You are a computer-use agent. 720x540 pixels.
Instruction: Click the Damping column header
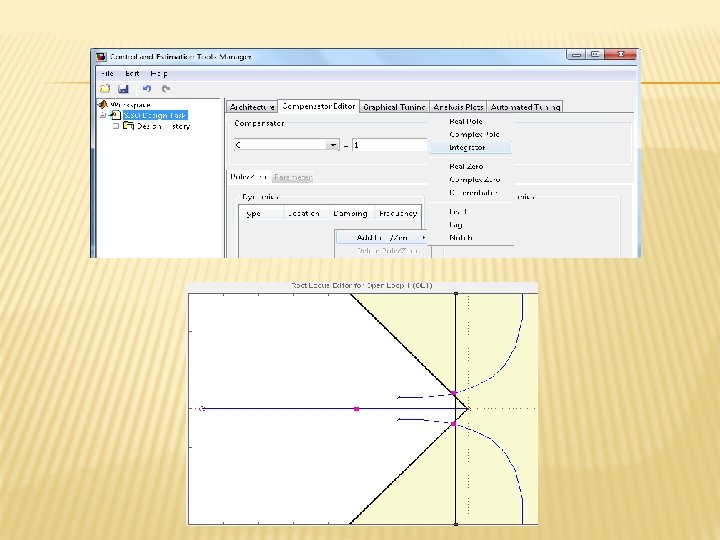coord(352,214)
